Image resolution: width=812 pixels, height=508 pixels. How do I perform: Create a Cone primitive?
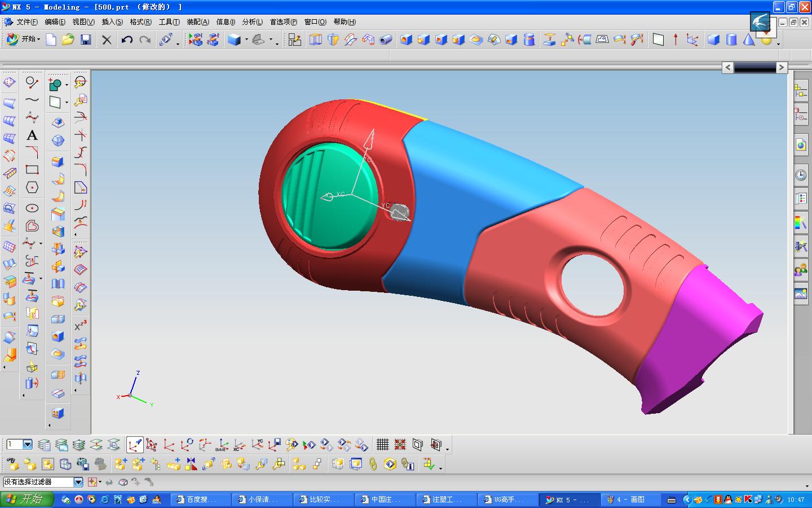pos(748,40)
